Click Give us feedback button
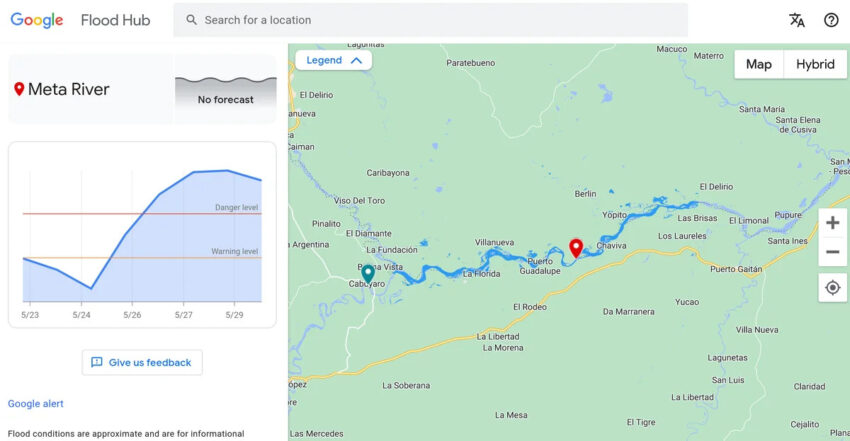This screenshot has height=441, width=850. tap(142, 362)
